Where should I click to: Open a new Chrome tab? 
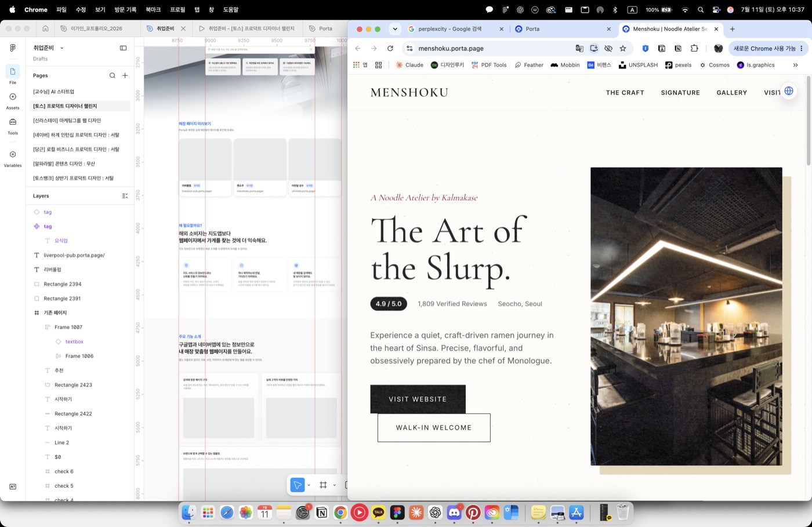click(733, 29)
